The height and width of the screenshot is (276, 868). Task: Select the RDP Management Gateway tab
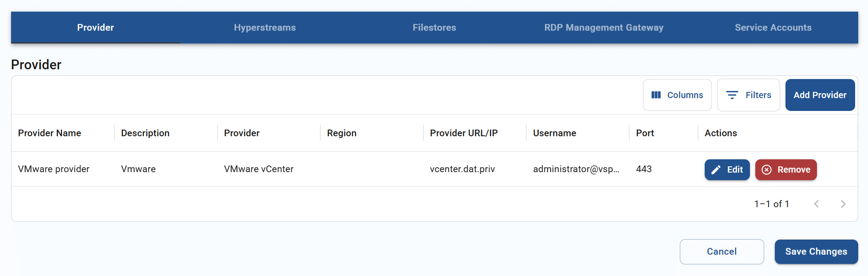tap(604, 28)
